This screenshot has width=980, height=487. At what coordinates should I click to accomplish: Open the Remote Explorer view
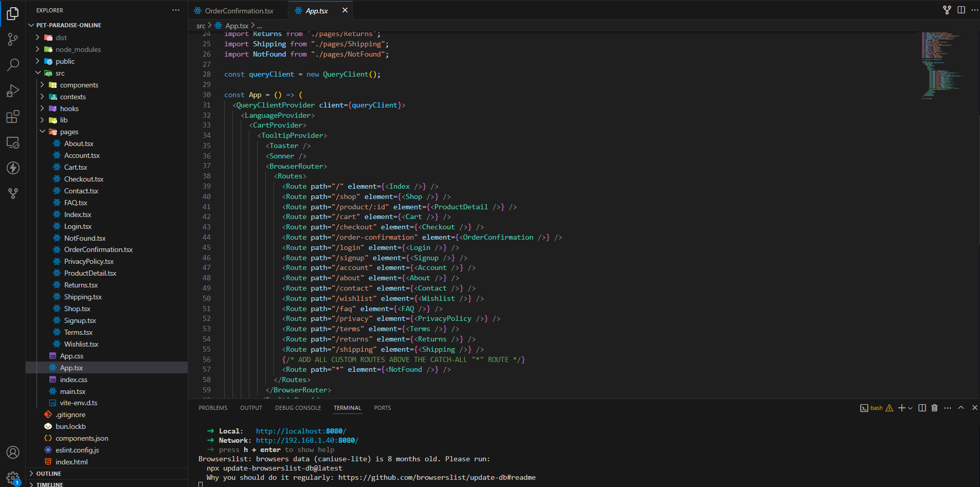pos(13,142)
